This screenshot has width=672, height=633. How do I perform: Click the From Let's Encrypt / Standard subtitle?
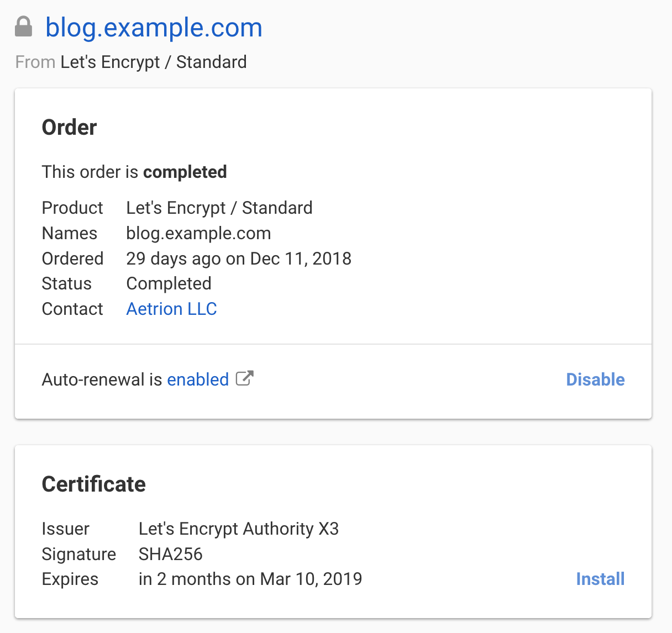[131, 62]
